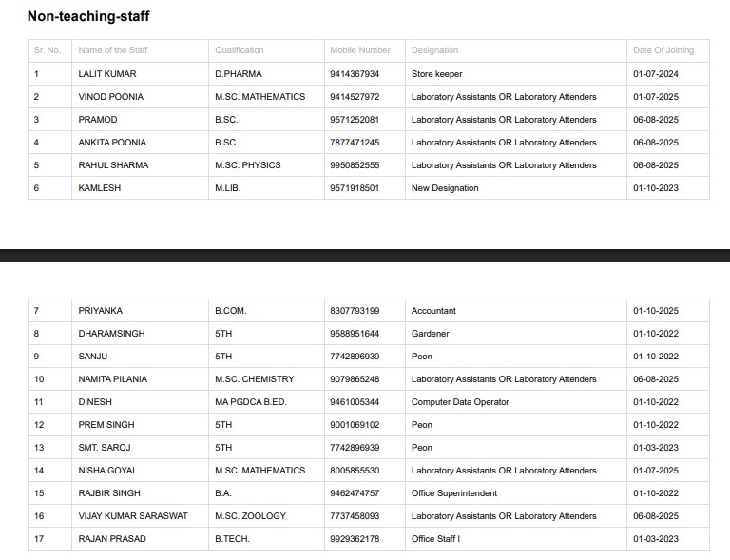730x560 pixels.
Task: Select the 'Office Superintendent' designation
Action: 454,493
